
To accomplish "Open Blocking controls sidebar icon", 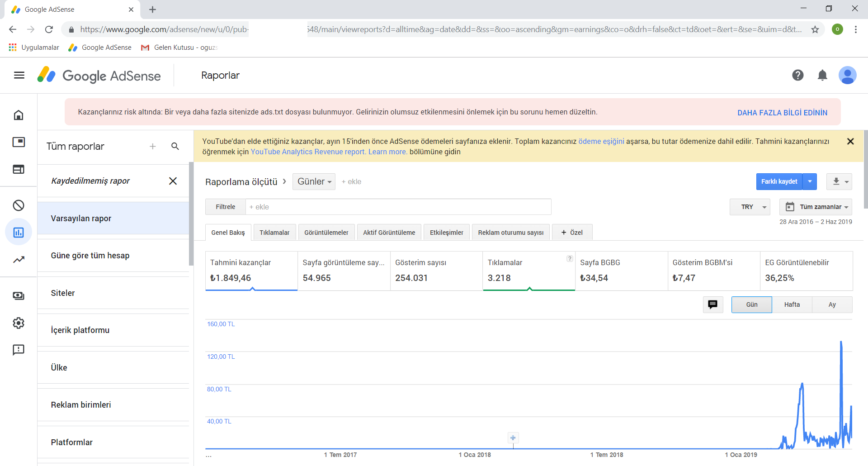I will tap(19, 205).
